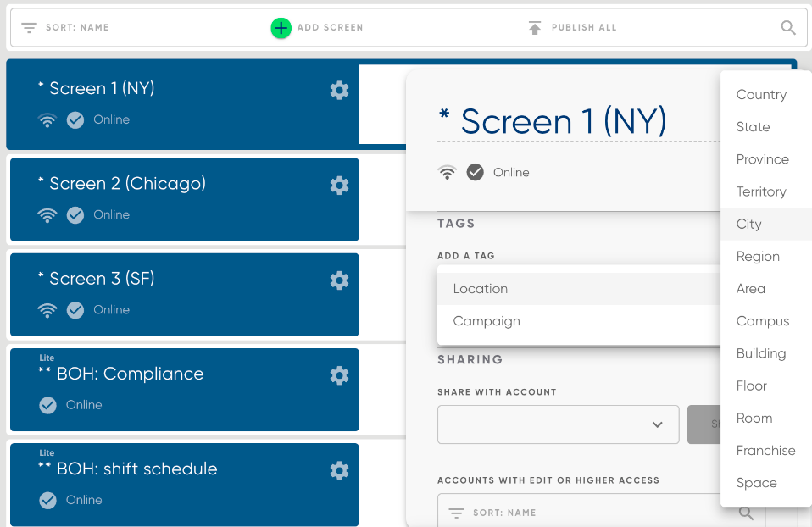812x527 pixels.
Task: Click the Publish All label
Action: [x=584, y=27]
